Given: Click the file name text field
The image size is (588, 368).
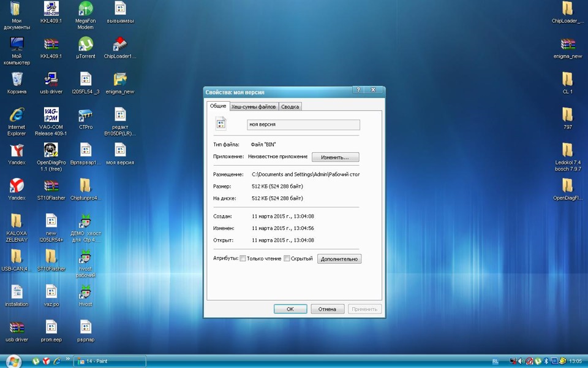Looking at the screenshot, I should [x=303, y=125].
